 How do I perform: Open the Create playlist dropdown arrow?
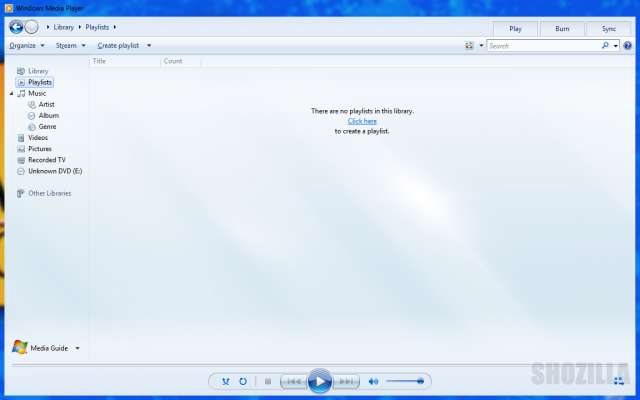149,46
